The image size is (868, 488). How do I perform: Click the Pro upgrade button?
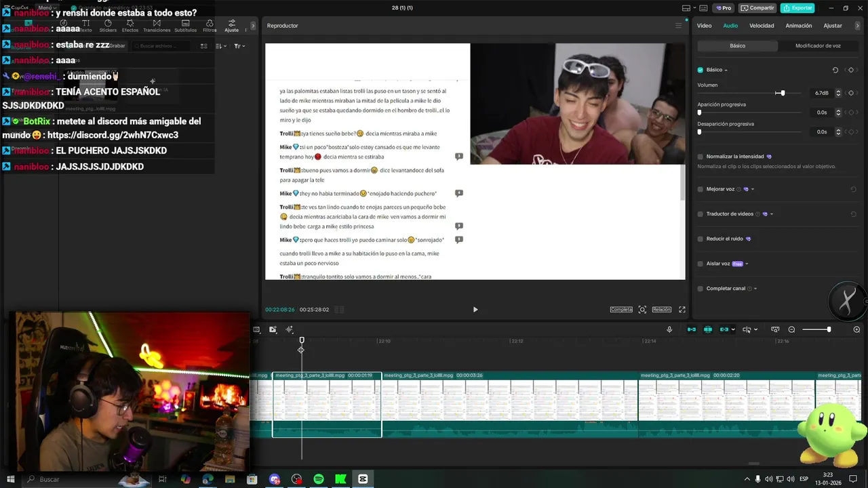click(724, 8)
